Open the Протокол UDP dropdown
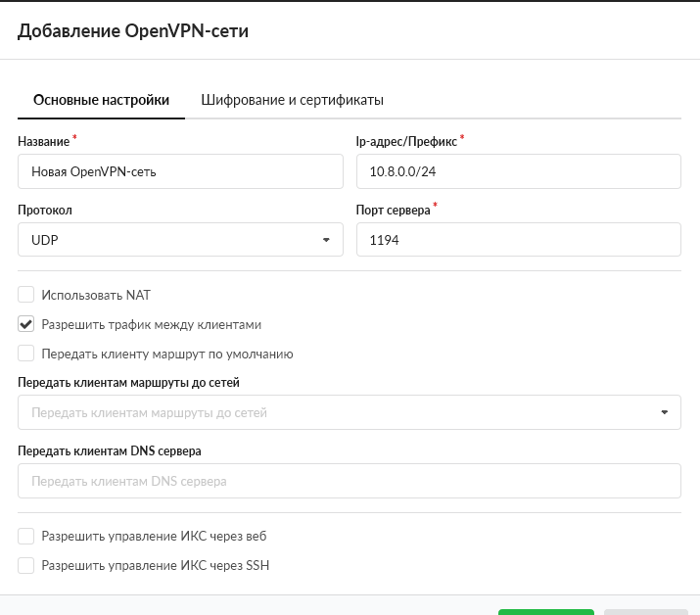Viewport: 700px width, 615px height. pos(180,240)
